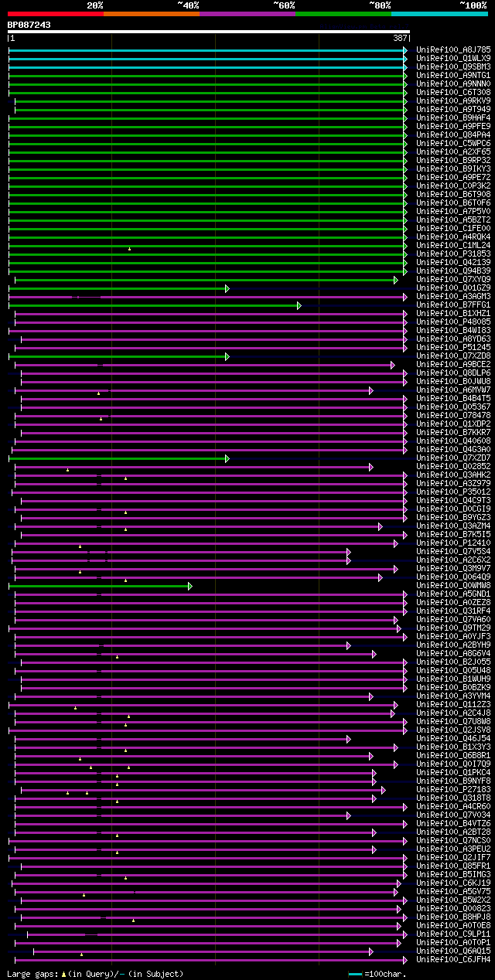495x980 pixels.
Task: Click the red ~20% identity legend segment
Action: coord(56,13)
